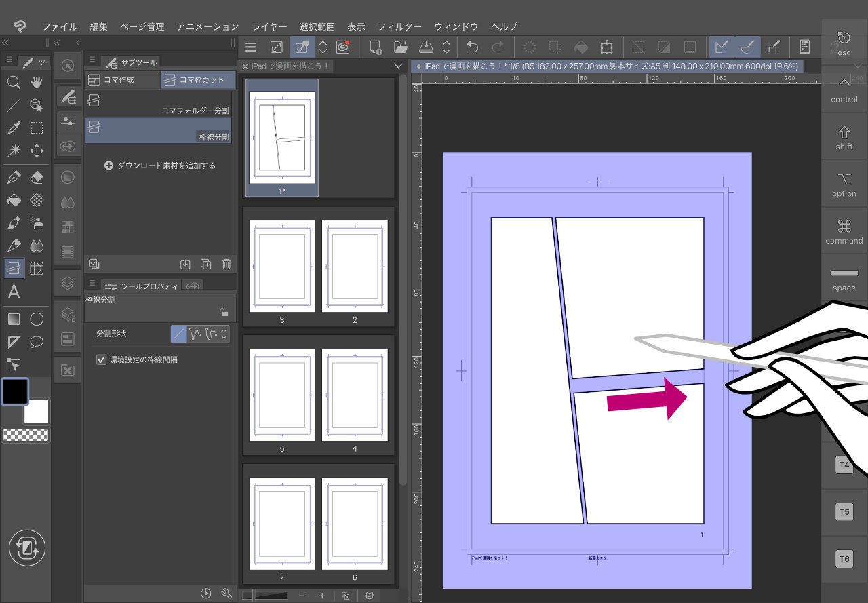Screen dimensions: 868x603
Task: Select the Eyedropper tool
Action: (13, 128)
